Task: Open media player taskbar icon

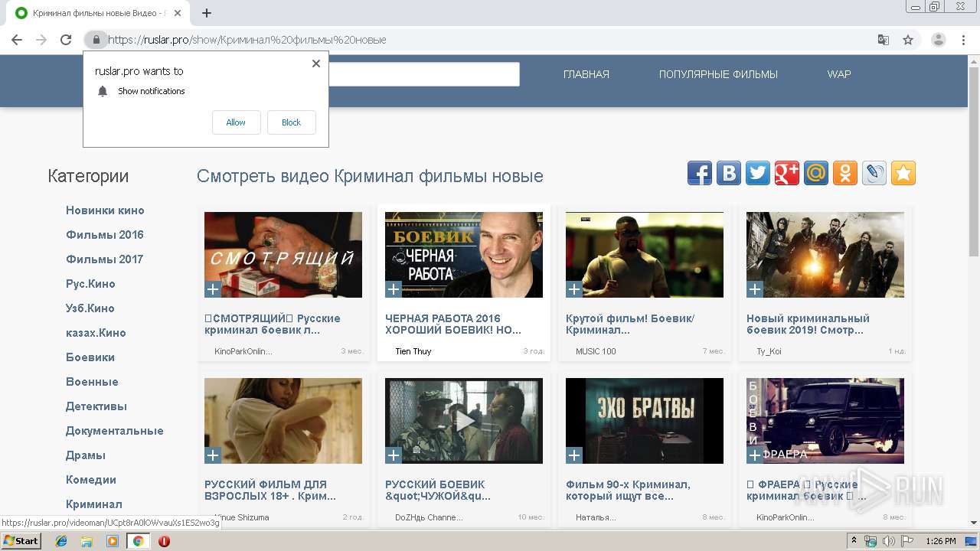Action: [113, 541]
